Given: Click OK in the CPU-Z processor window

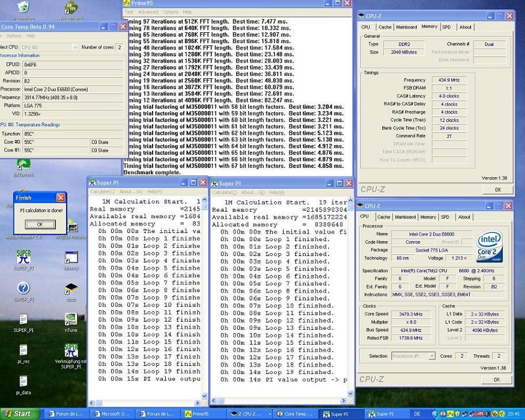Looking at the screenshot, I should click(497, 380).
